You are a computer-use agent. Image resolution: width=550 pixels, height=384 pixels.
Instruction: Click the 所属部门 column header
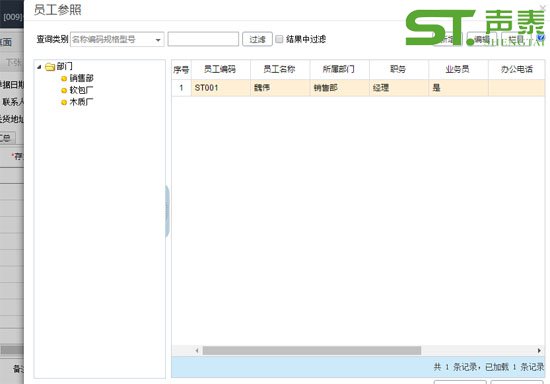(339, 69)
